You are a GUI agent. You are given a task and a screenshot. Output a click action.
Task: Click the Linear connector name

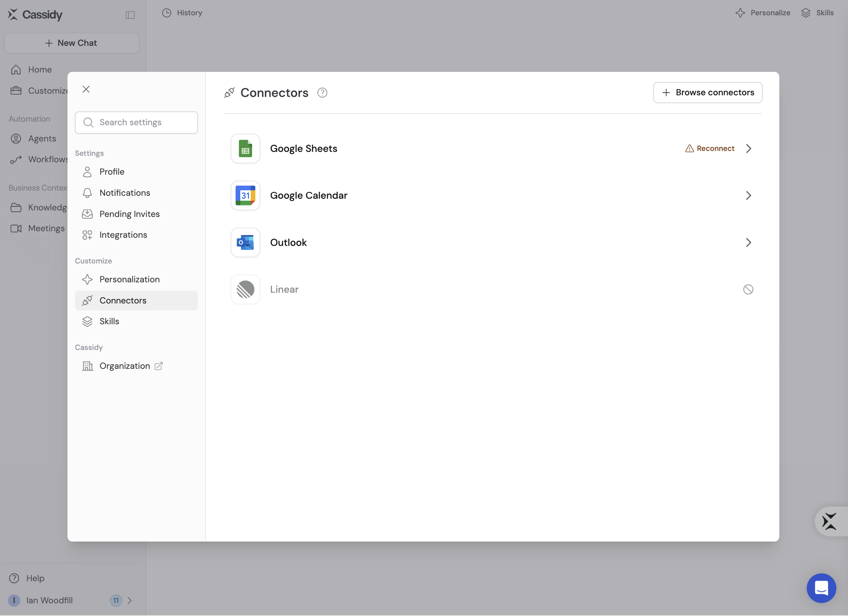(284, 289)
